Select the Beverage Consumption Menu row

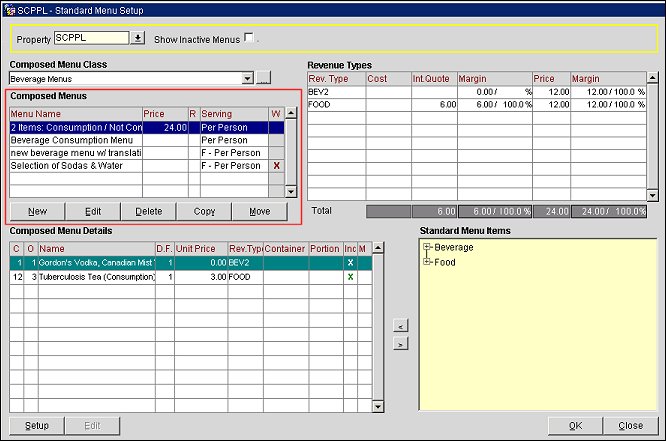(x=76, y=140)
